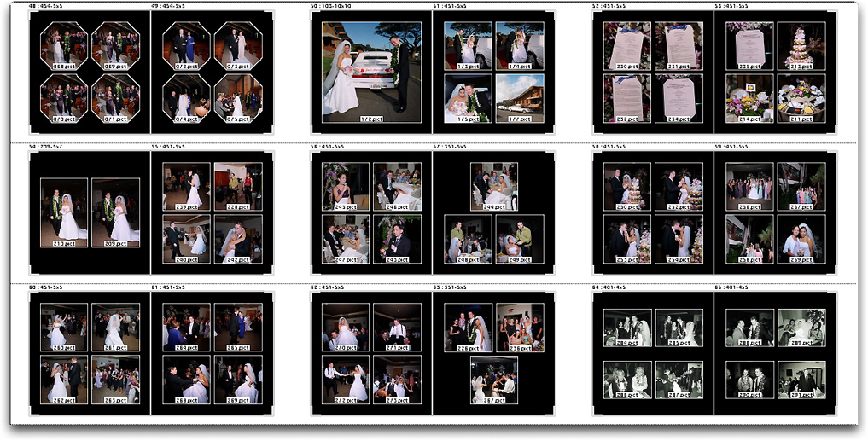Select the bottom centered photo on page 63

click(x=493, y=380)
